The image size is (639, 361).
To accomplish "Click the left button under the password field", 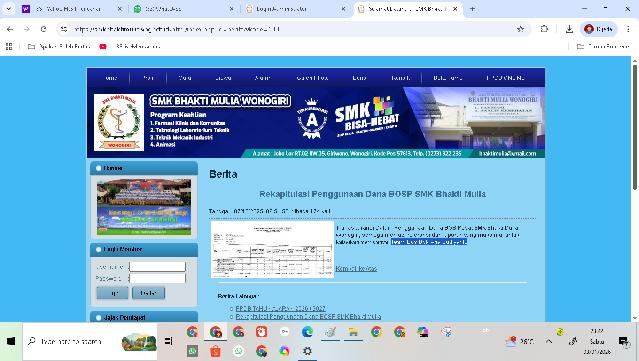I will (112, 293).
